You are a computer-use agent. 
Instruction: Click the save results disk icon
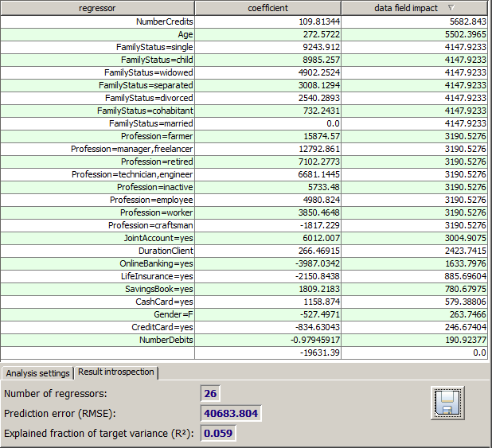[447, 403]
